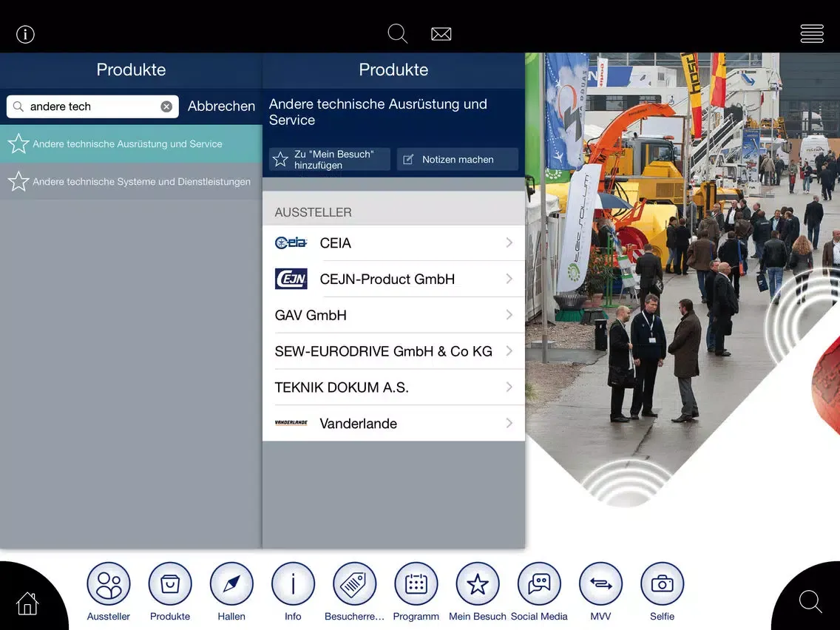Expand CEIA row chevron

point(509,243)
